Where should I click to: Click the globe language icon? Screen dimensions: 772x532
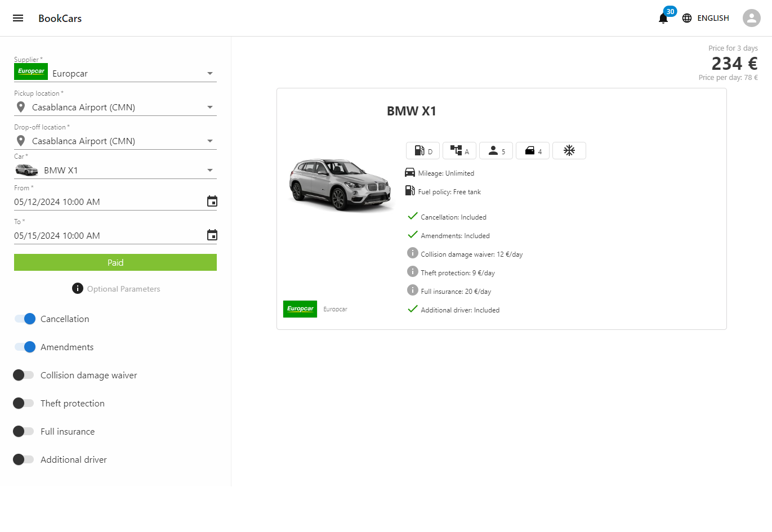tap(687, 18)
